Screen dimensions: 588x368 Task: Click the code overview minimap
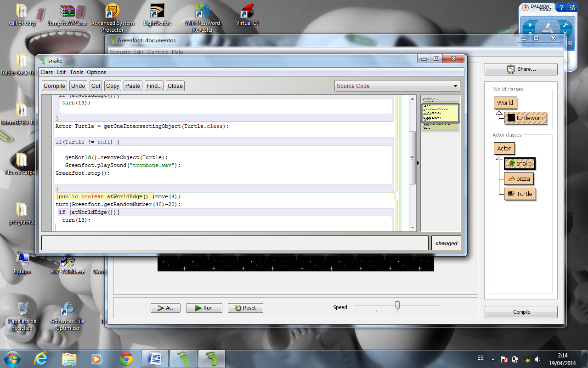click(440, 113)
